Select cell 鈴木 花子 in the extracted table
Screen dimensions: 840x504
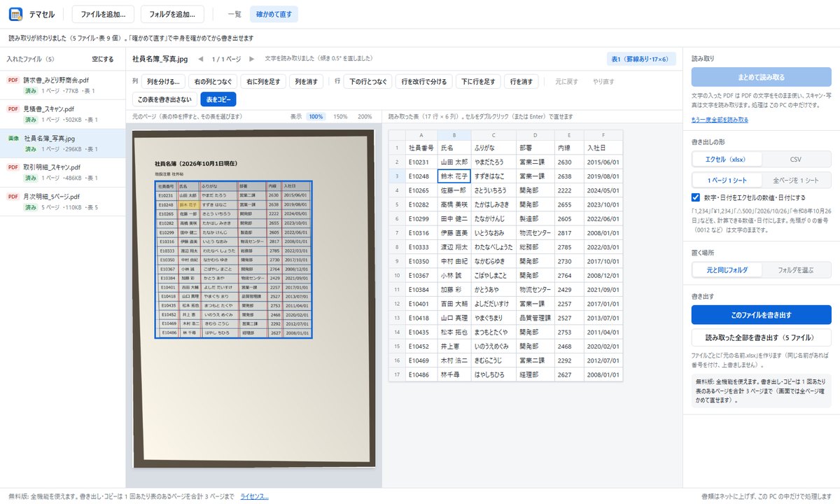point(454,176)
